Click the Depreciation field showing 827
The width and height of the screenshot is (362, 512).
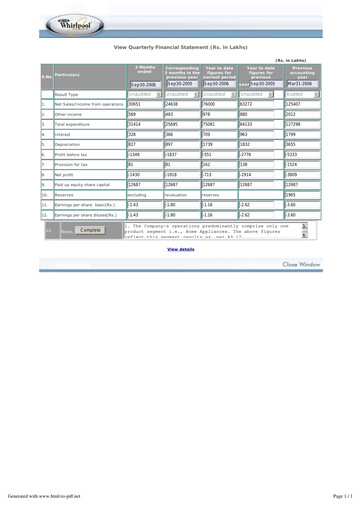[145, 144]
